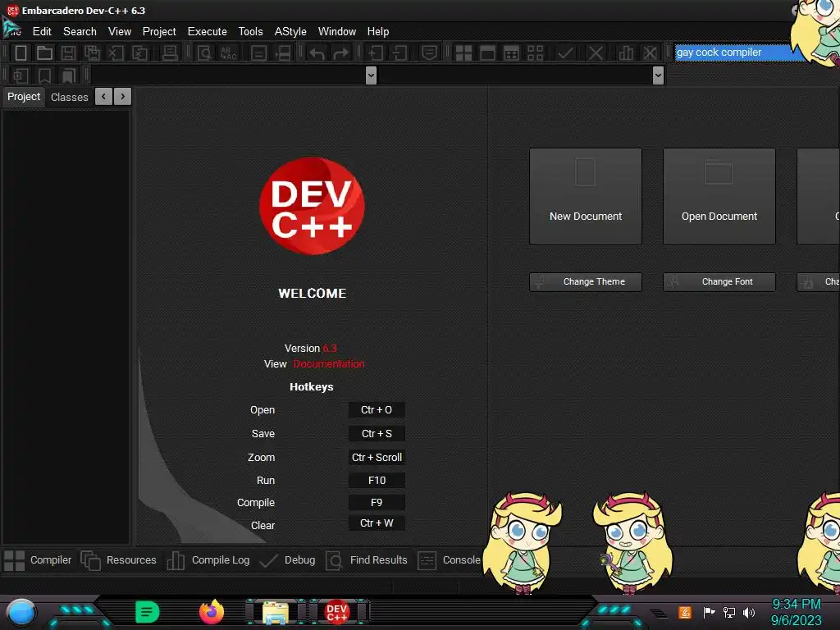Viewport: 840px width, 630px height.
Task: Open the Tools menu
Action: tap(251, 32)
